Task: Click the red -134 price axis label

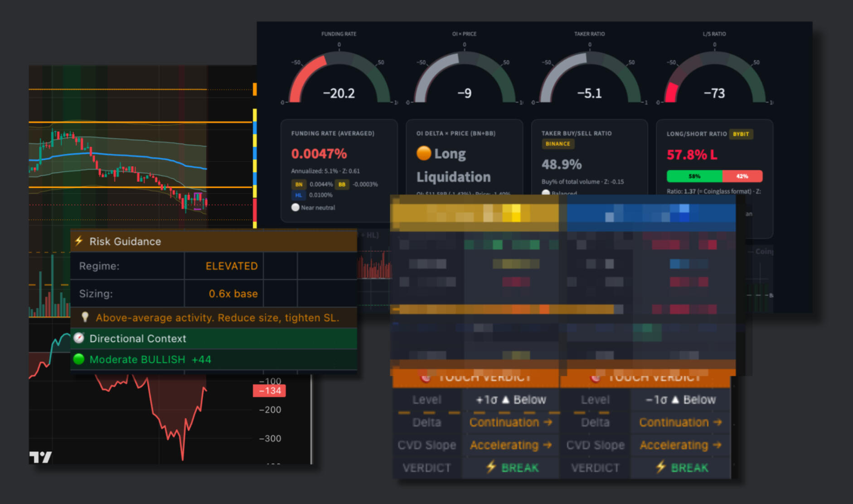Action: pos(270,391)
